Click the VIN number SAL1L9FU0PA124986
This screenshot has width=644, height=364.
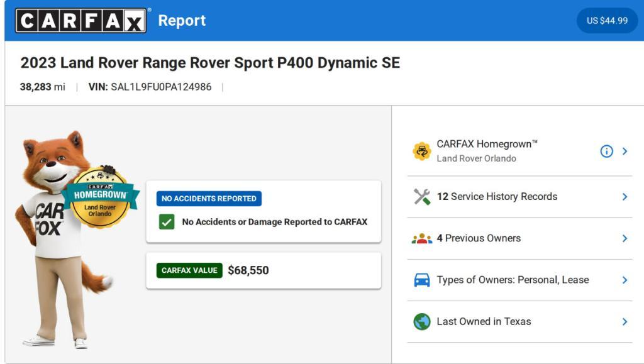point(161,87)
